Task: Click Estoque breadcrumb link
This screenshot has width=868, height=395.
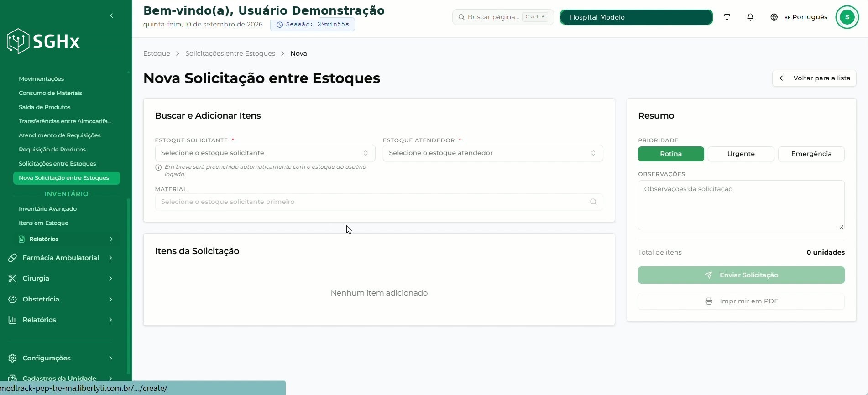Action: point(157,53)
